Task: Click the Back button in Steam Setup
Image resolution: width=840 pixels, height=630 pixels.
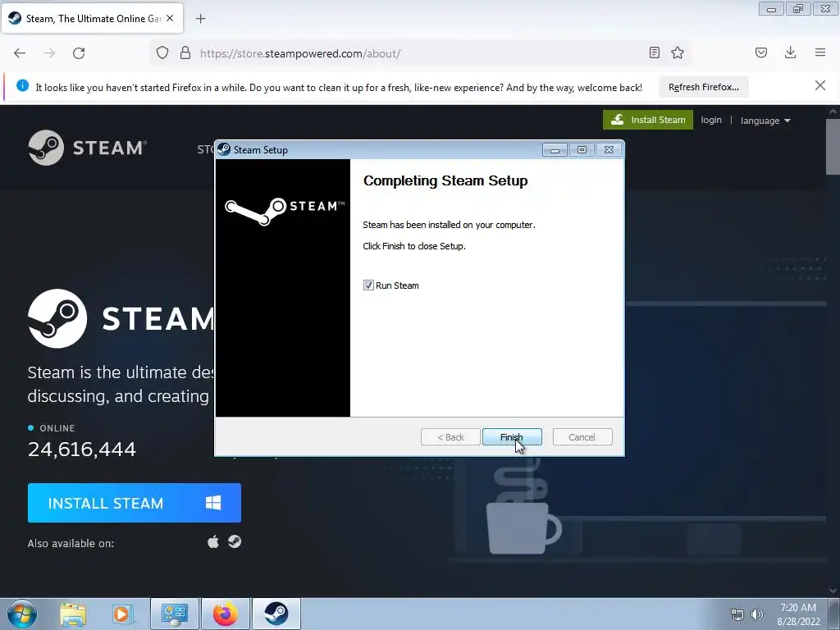Action: click(x=450, y=437)
